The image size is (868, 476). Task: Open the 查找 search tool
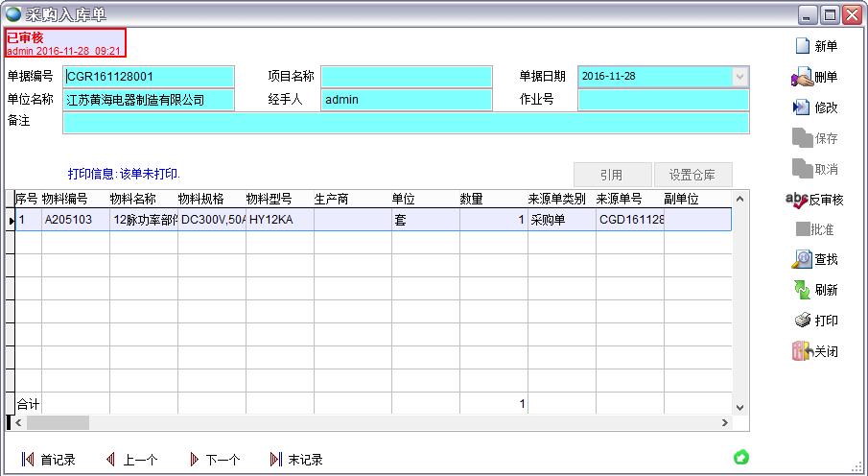(x=802, y=259)
